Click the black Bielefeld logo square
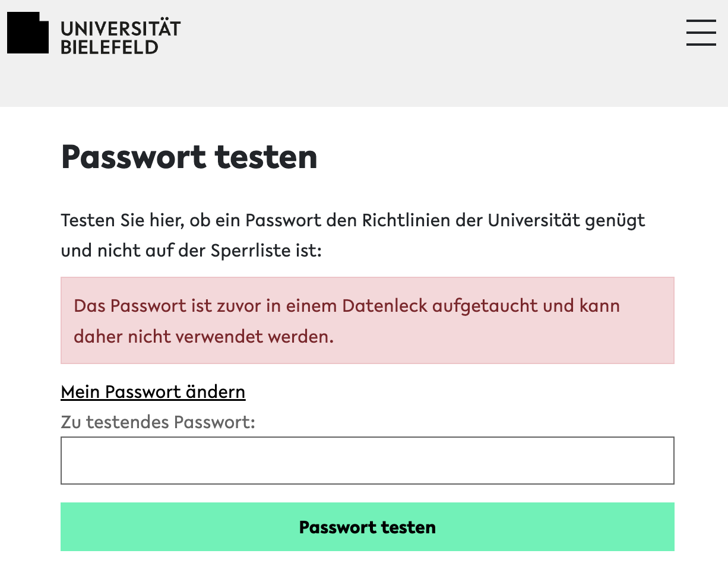This screenshot has width=728, height=563. [x=27, y=33]
